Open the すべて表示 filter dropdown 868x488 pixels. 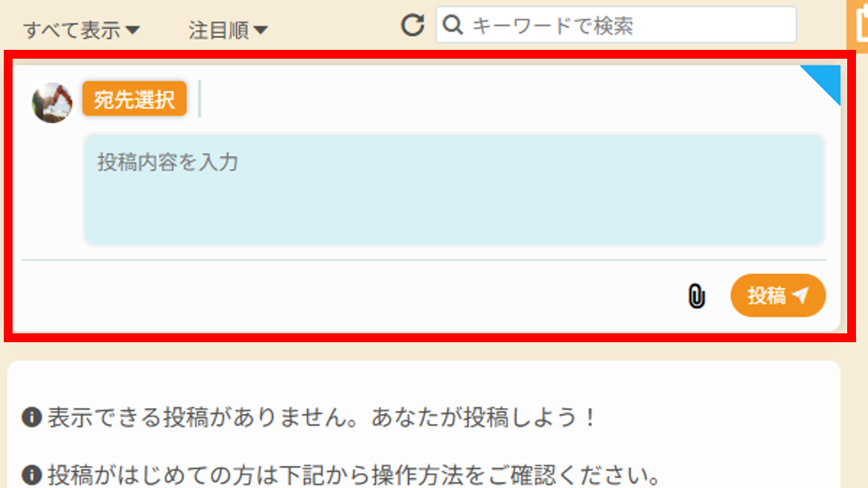tap(81, 30)
